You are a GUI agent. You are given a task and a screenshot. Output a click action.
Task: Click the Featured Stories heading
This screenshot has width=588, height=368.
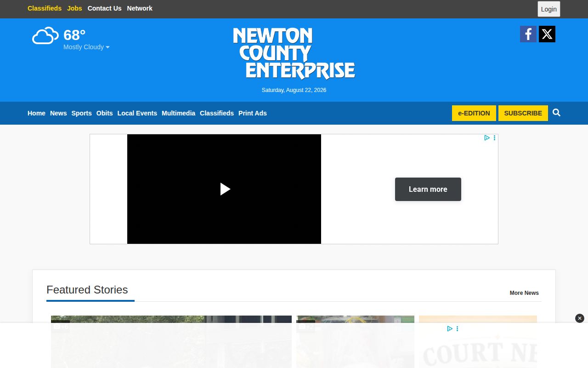pyautogui.click(x=87, y=290)
